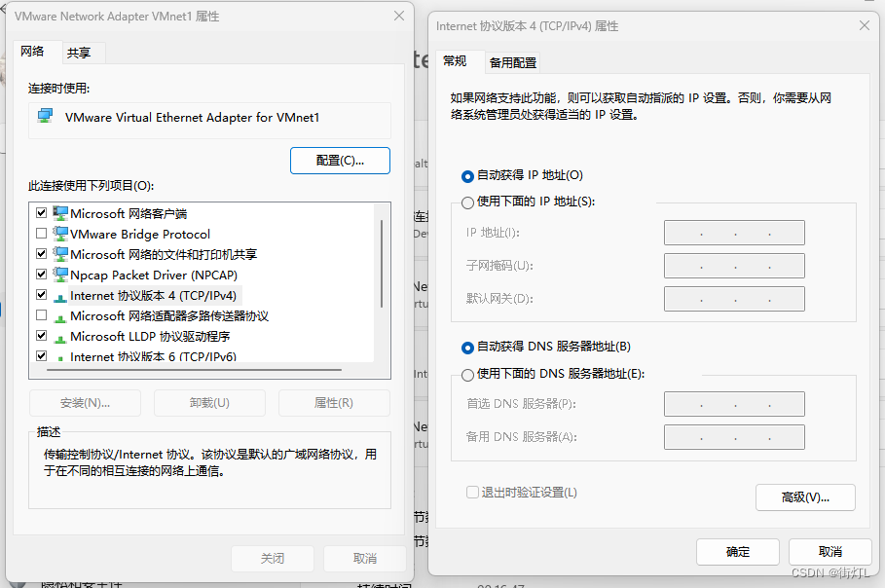Uncheck Internet 协议版本 4 (TCP/IPv4) checkbox
The height and width of the screenshot is (588, 885).
(x=41, y=295)
